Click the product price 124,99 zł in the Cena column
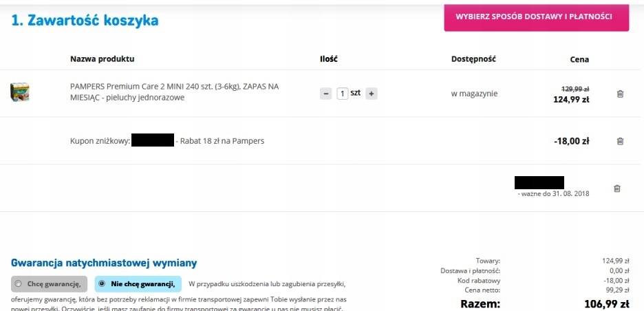This screenshot has width=644, height=311. pyautogui.click(x=572, y=99)
